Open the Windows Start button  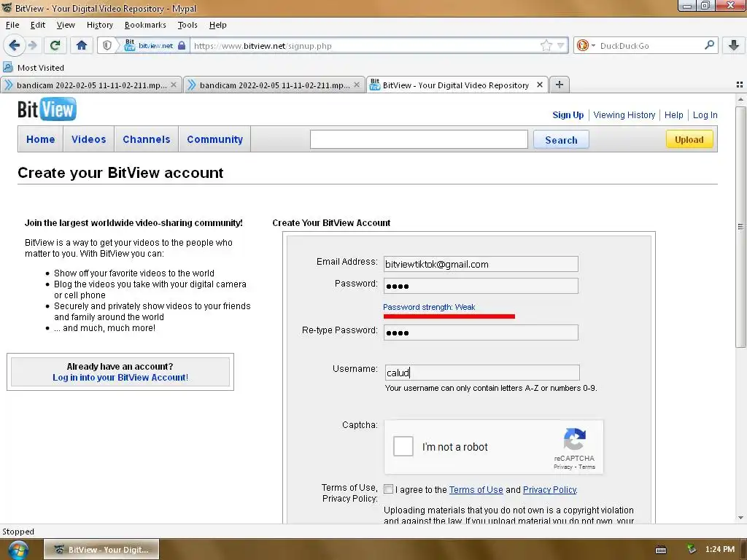coord(18,550)
